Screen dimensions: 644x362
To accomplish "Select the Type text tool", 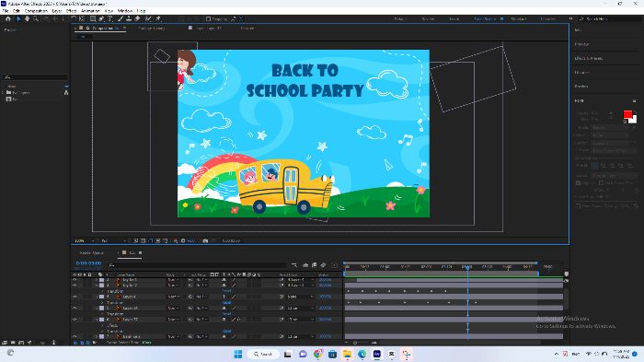I will [x=110, y=19].
